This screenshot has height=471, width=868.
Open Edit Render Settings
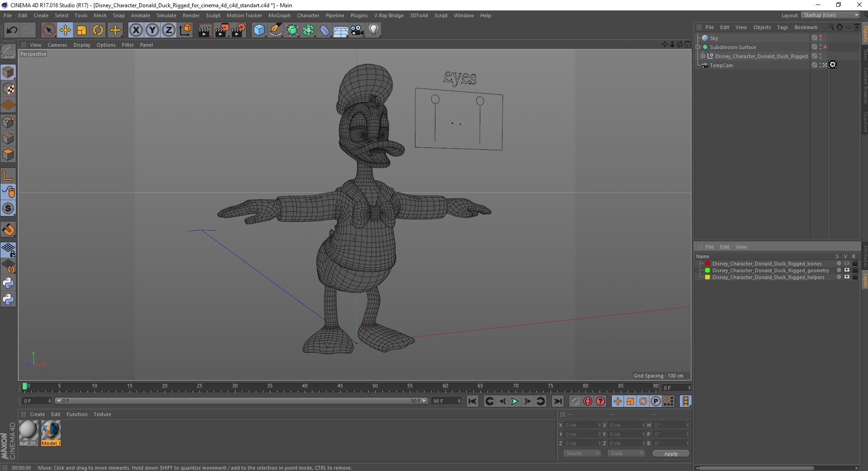tap(239, 30)
